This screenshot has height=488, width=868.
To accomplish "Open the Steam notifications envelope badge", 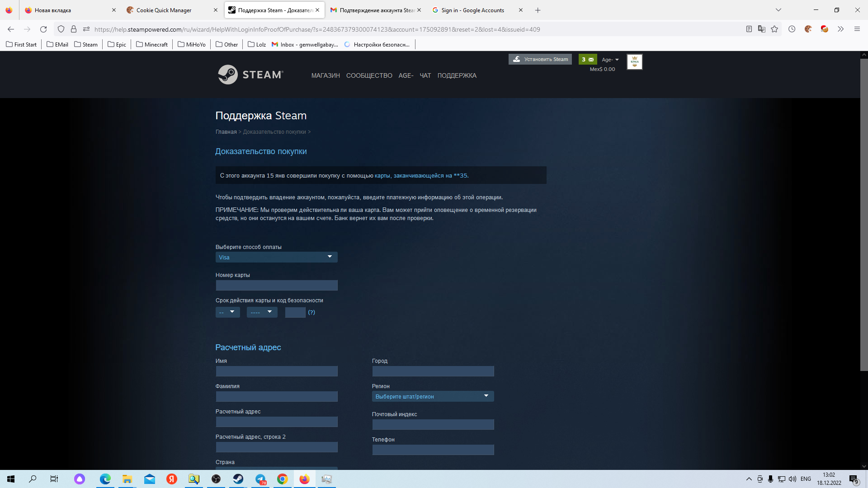I will (588, 59).
